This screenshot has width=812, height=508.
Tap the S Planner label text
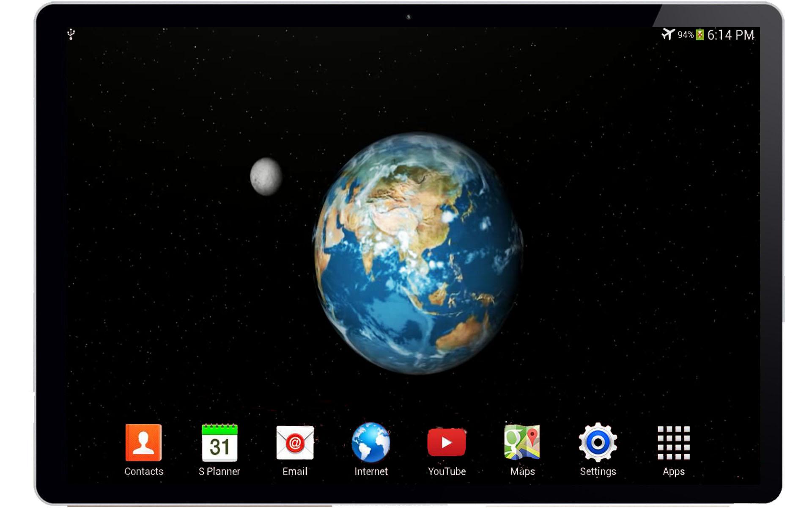[219, 471]
